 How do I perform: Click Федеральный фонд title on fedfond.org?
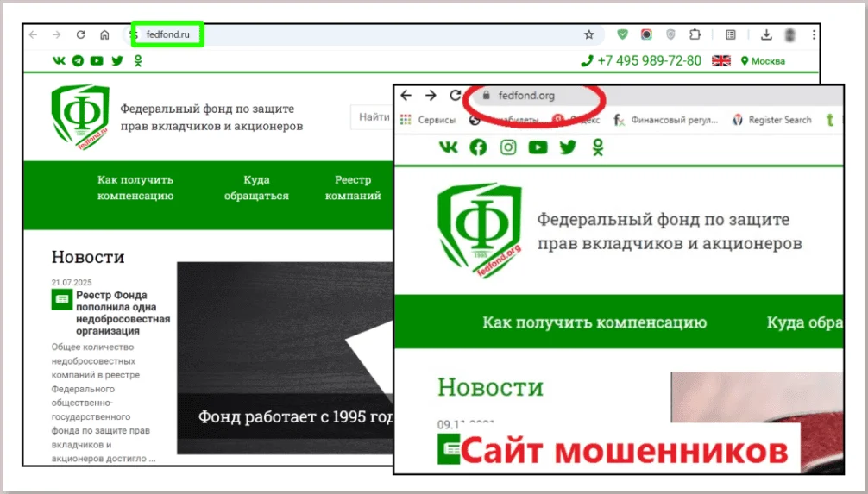pyautogui.click(x=670, y=231)
